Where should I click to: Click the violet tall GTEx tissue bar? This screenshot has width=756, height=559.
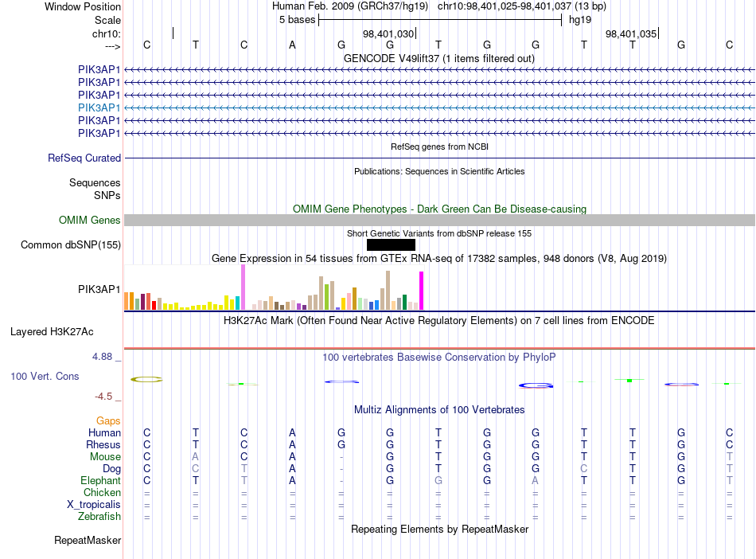tap(243, 287)
